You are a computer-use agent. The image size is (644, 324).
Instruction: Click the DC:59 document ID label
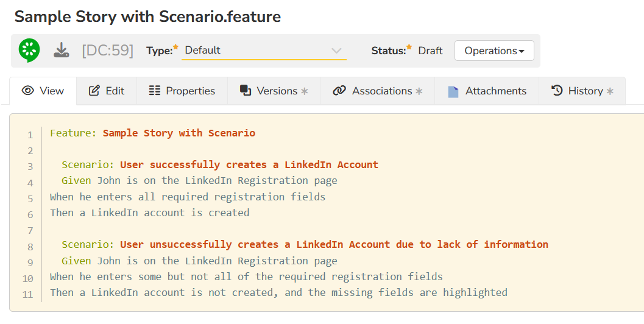click(107, 51)
